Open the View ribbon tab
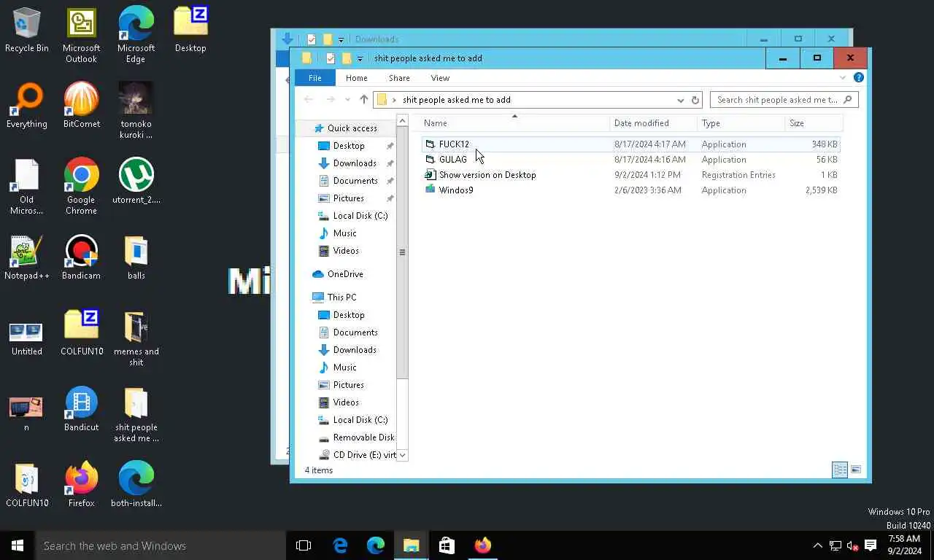The height and width of the screenshot is (560, 934). [x=440, y=78]
